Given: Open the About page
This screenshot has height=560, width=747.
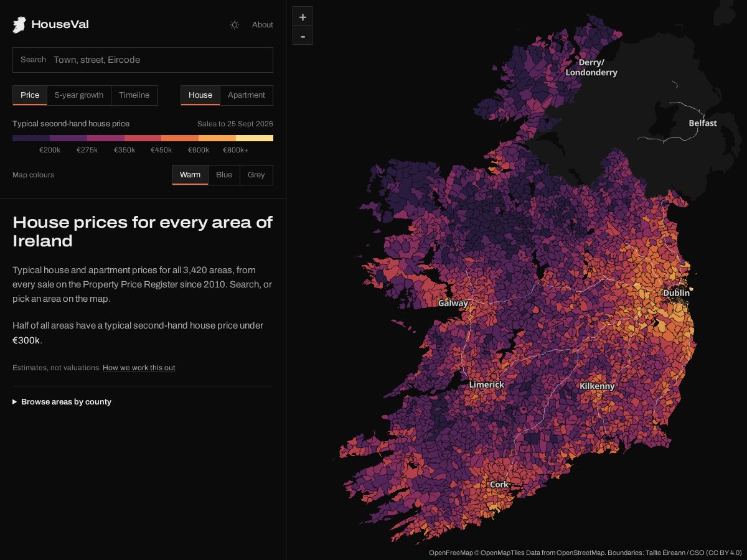Looking at the screenshot, I should (x=262, y=25).
